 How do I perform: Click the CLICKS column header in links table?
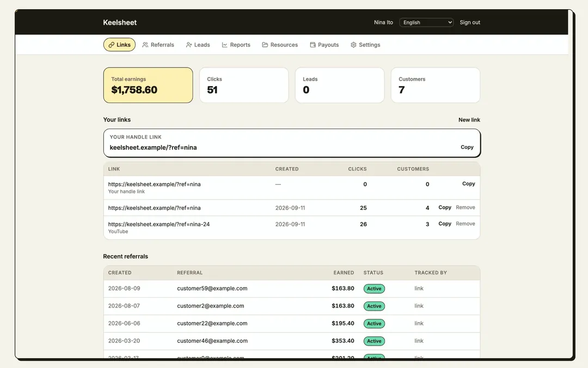tap(357, 169)
